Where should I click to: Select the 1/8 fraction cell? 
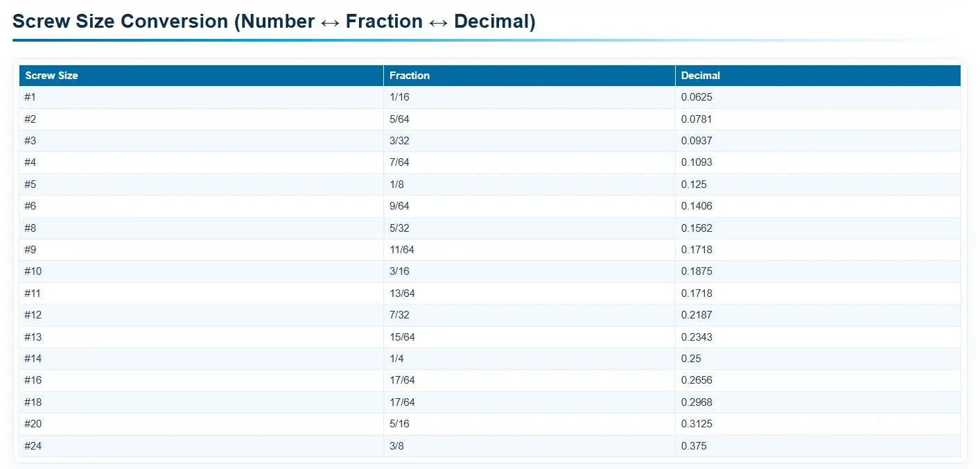coord(396,185)
